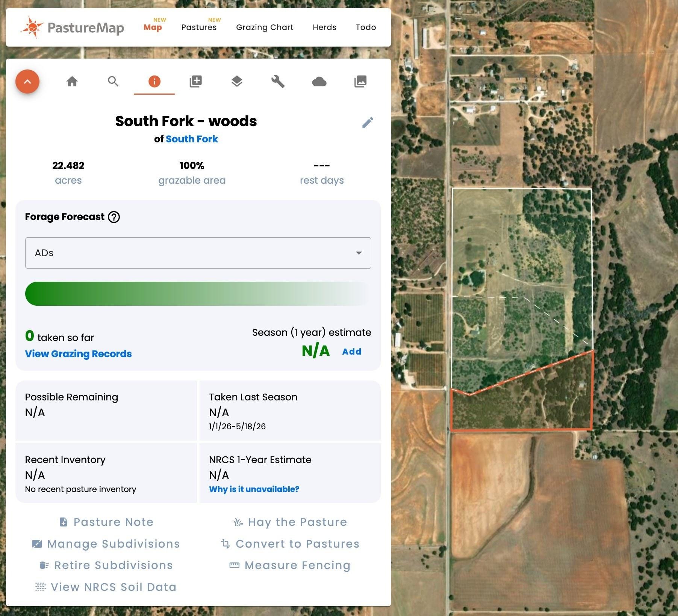Open View Grazing Records link
Image resolution: width=678 pixels, height=616 pixels.
pos(78,354)
